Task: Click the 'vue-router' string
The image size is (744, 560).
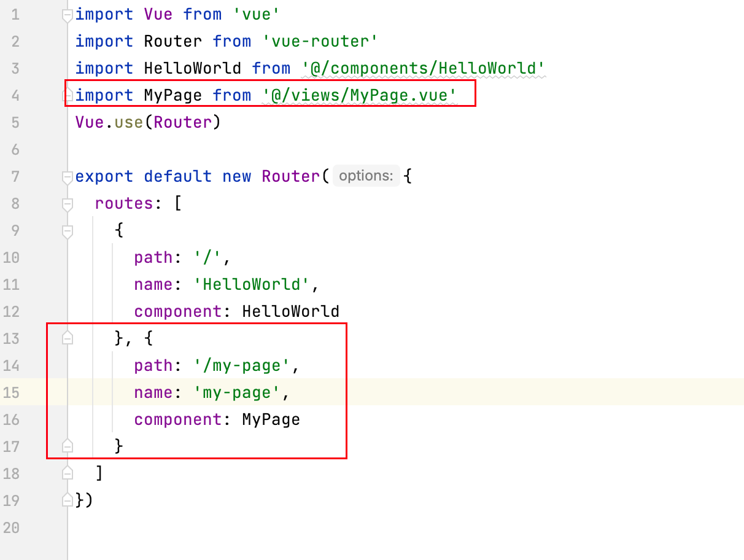Action: [x=320, y=41]
